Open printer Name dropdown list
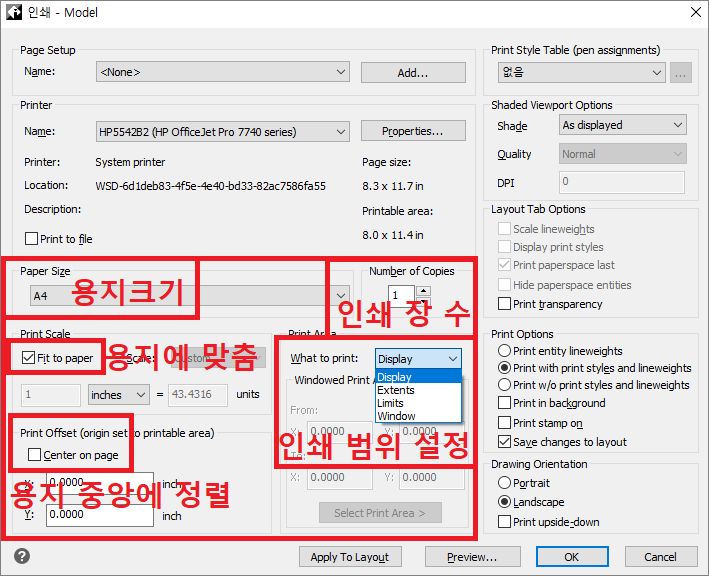 [x=222, y=132]
